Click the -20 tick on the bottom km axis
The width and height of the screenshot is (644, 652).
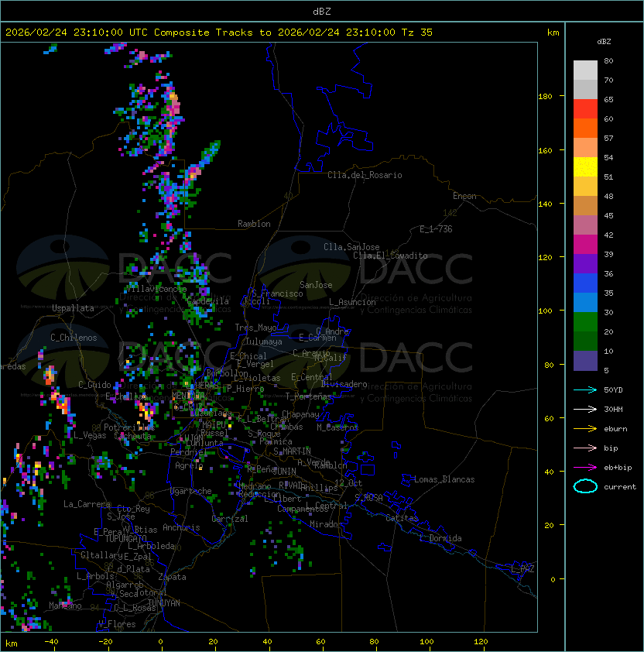click(x=105, y=642)
